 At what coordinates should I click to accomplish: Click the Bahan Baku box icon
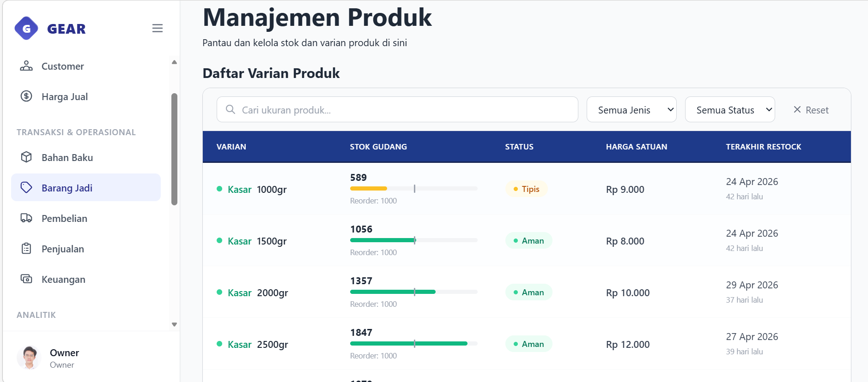coord(26,157)
